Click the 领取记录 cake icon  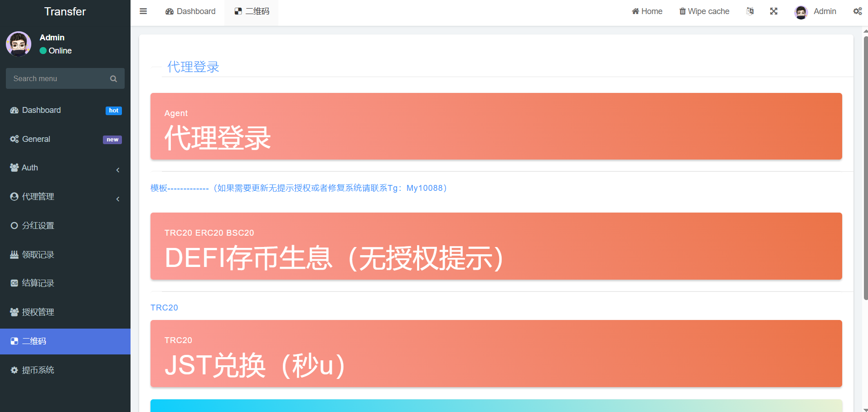14,255
